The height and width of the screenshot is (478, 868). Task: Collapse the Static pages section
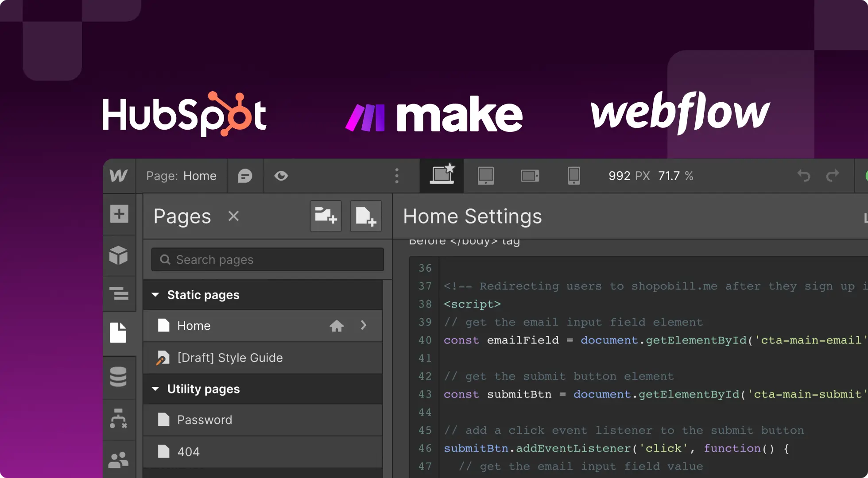click(x=155, y=295)
